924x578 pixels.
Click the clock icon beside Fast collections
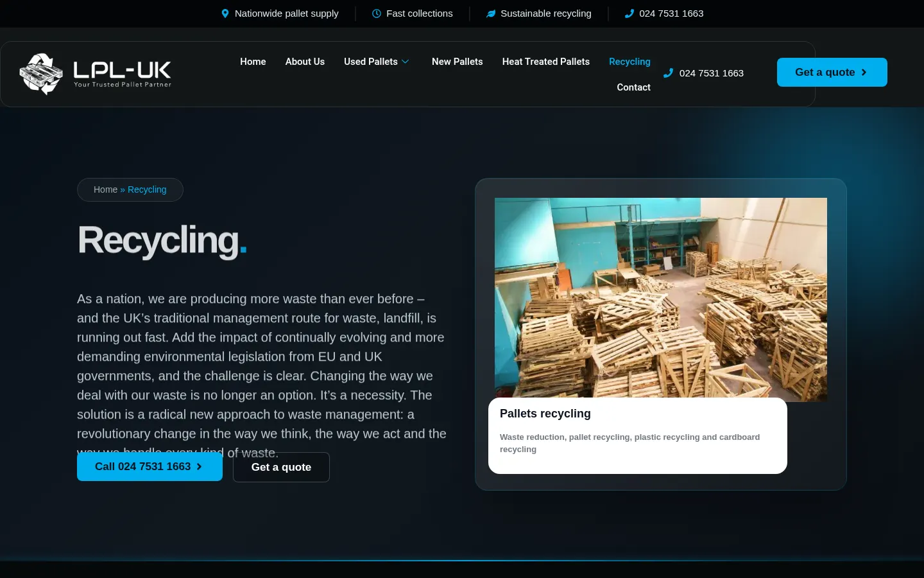(x=377, y=13)
